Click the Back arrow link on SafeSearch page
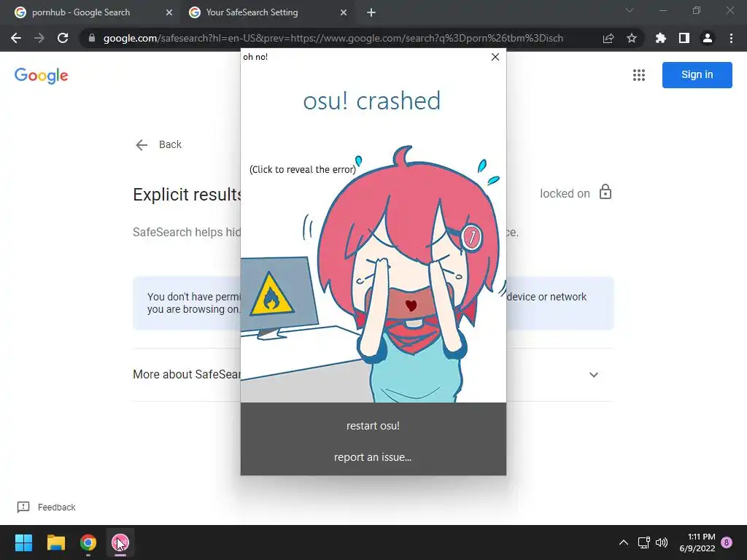Image resolution: width=747 pixels, height=560 pixels. click(158, 145)
